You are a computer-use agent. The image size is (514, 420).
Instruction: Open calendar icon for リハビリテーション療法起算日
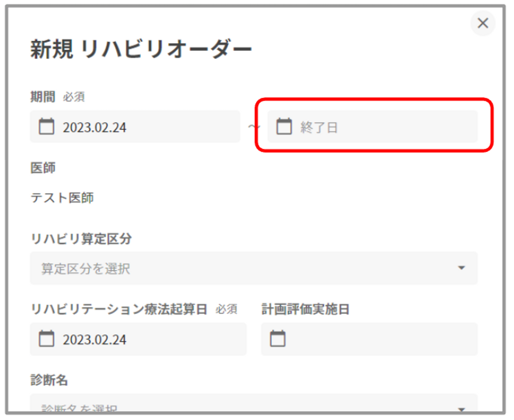(x=47, y=339)
